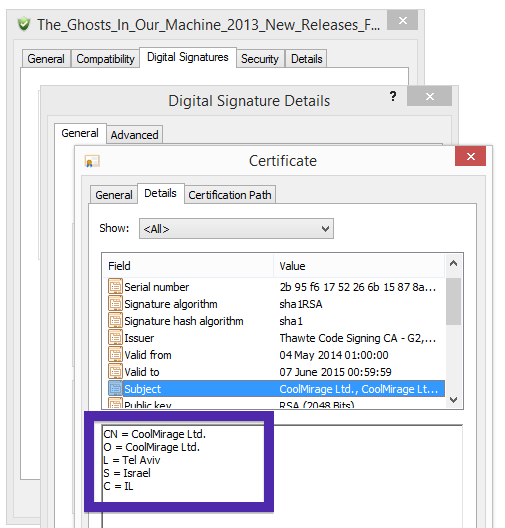Click the S = Israel line
The height and width of the screenshot is (528, 505).
click(127, 473)
